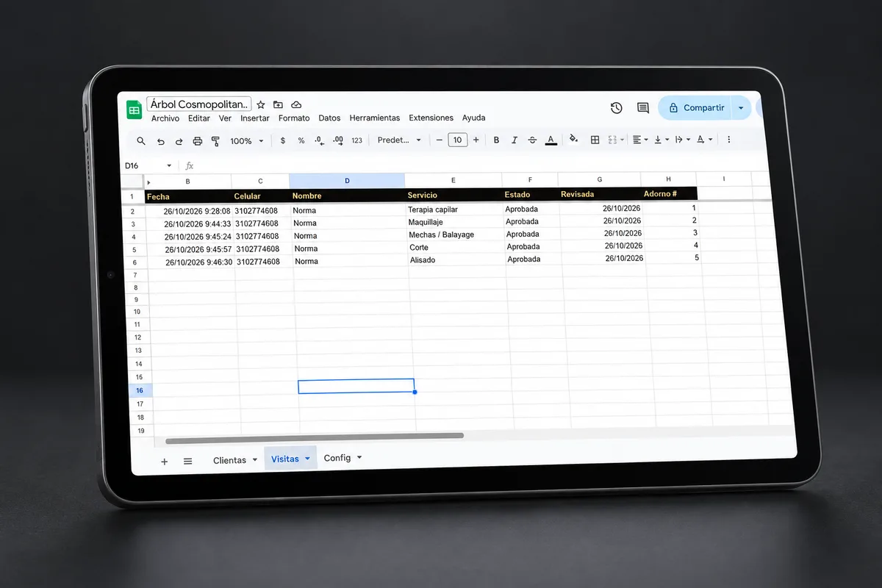Click the cell 'Terapia capilar'
Image resolution: width=882 pixels, height=588 pixels.
coord(456,210)
